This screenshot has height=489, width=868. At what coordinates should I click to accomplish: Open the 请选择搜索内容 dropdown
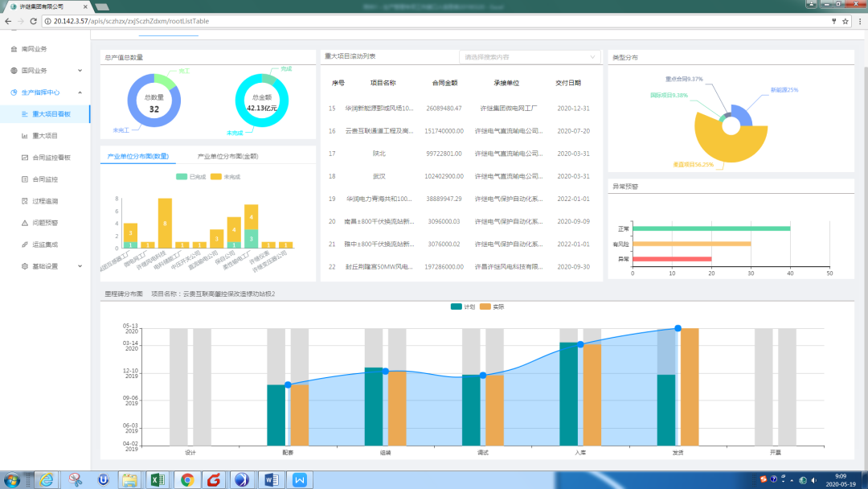pyautogui.click(x=529, y=57)
